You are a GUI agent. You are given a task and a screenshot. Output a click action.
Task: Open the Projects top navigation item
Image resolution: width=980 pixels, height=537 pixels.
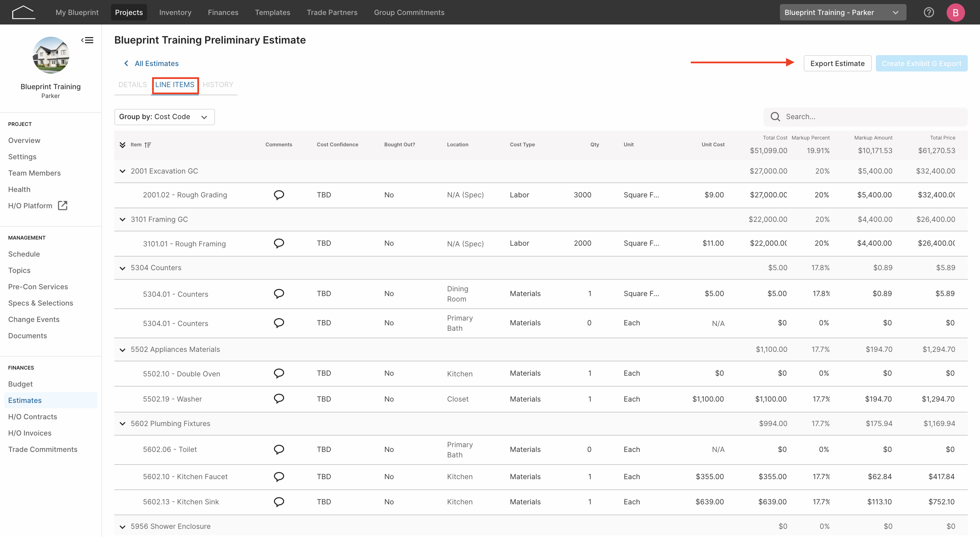pos(129,12)
